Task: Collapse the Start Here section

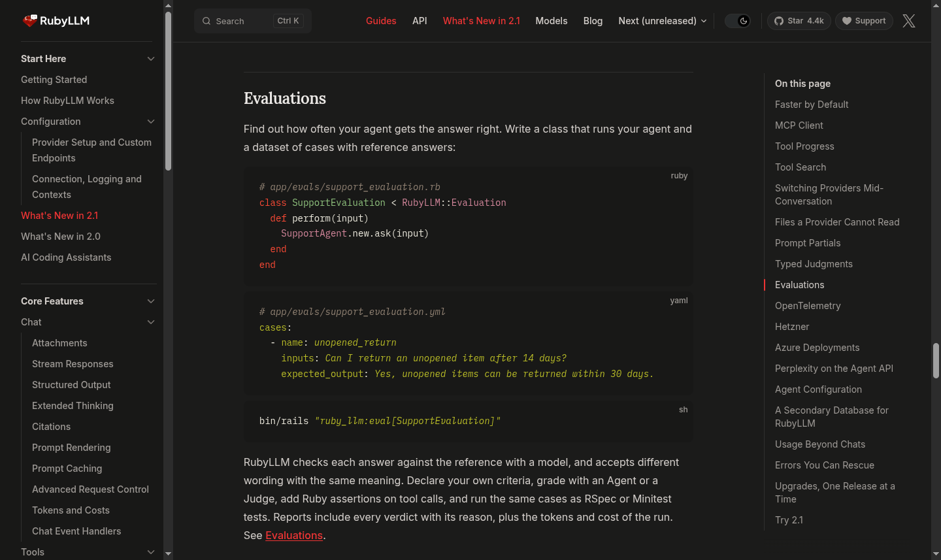Action: coord(151,59)
